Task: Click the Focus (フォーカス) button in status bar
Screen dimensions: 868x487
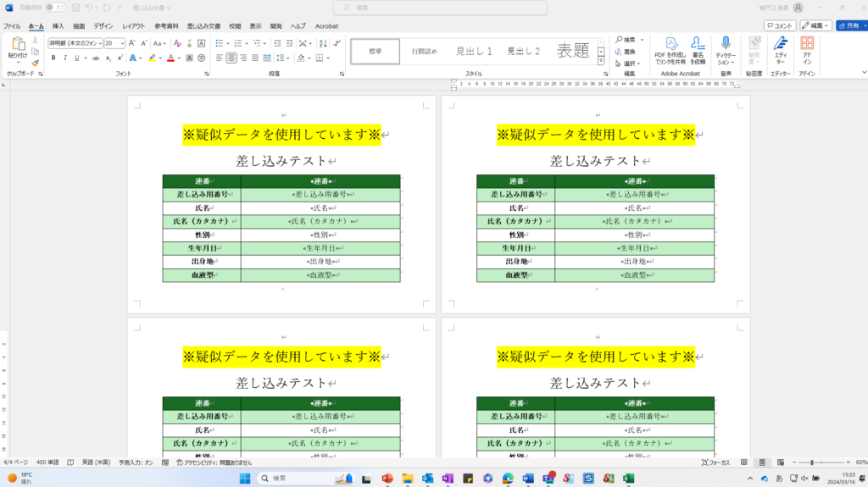Action: coord(715,462)
